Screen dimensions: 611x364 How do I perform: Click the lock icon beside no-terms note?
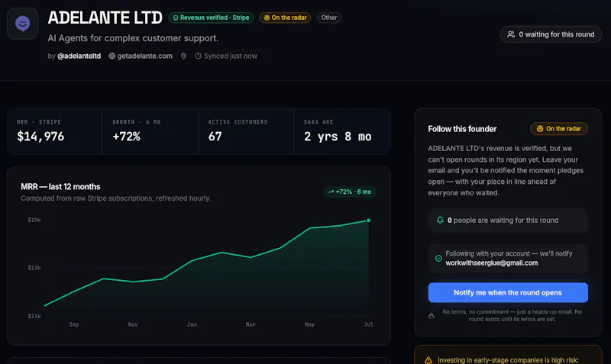(x=432, y=316)
